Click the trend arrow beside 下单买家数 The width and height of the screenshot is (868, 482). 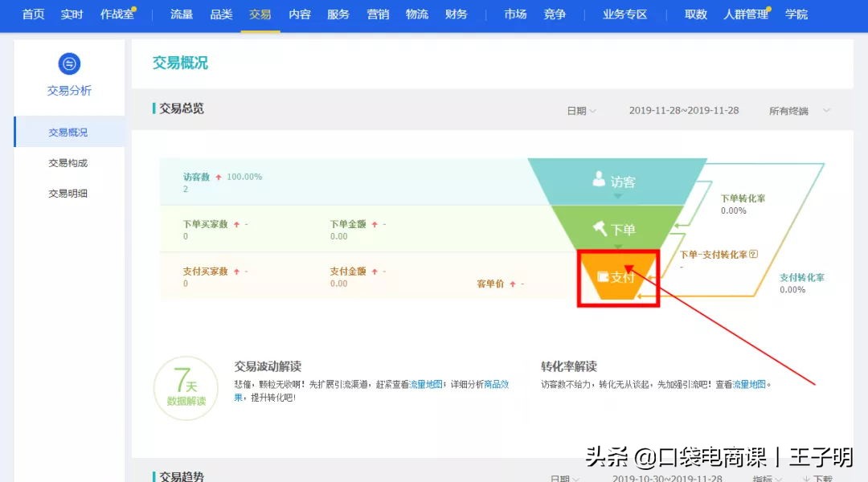tap(236, 224)
